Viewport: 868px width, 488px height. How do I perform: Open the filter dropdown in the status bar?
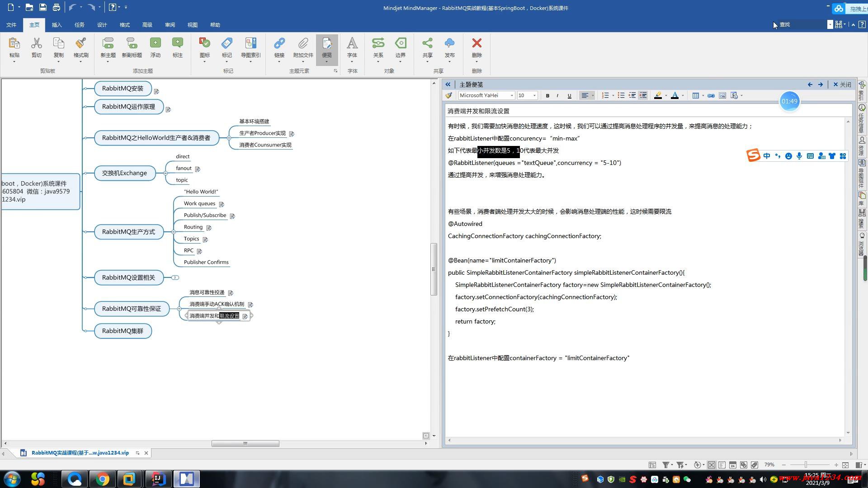672,465
